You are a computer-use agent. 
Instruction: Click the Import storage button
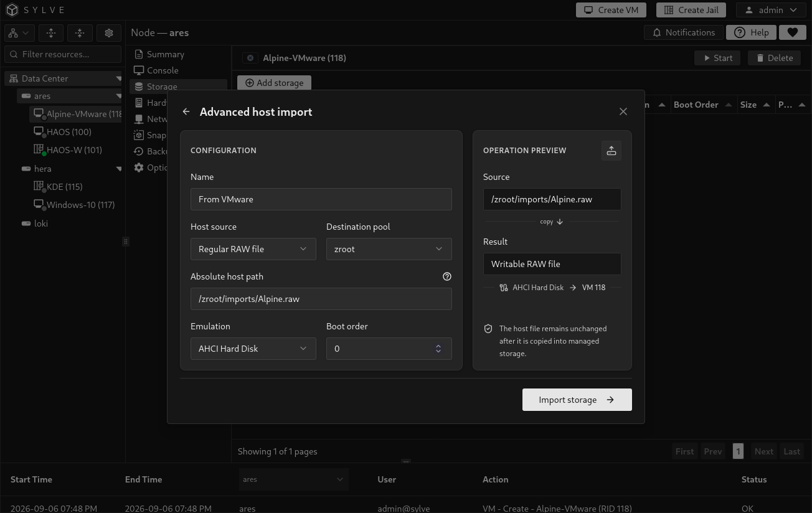click(577, 400)
